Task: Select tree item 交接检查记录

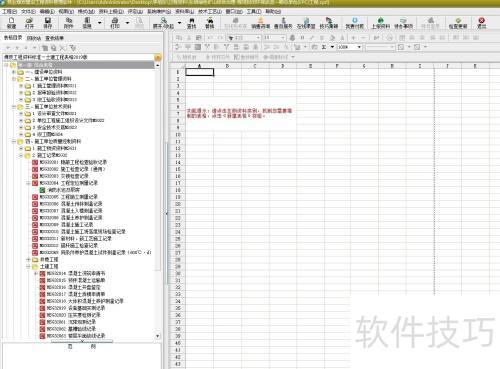Action: 64,176
